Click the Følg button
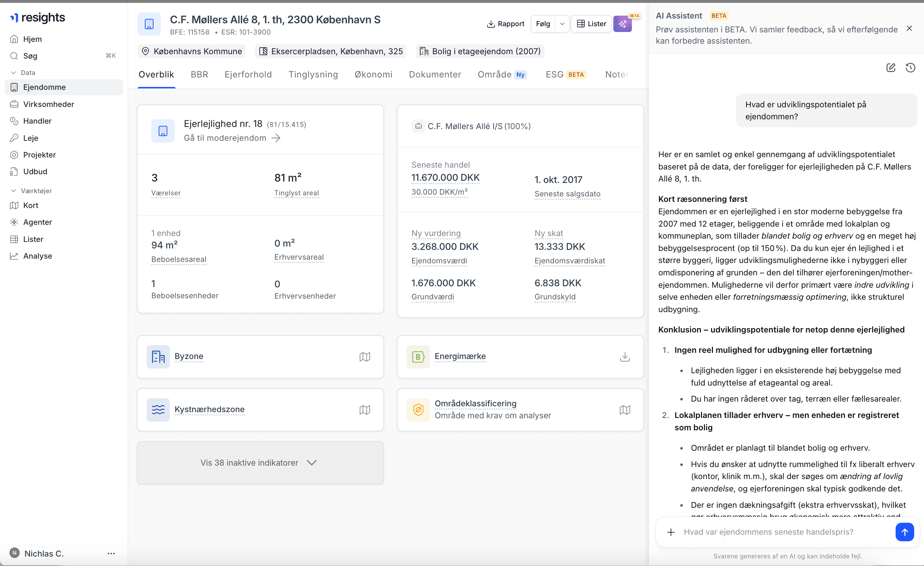924x566 pixels. (543, 24)
